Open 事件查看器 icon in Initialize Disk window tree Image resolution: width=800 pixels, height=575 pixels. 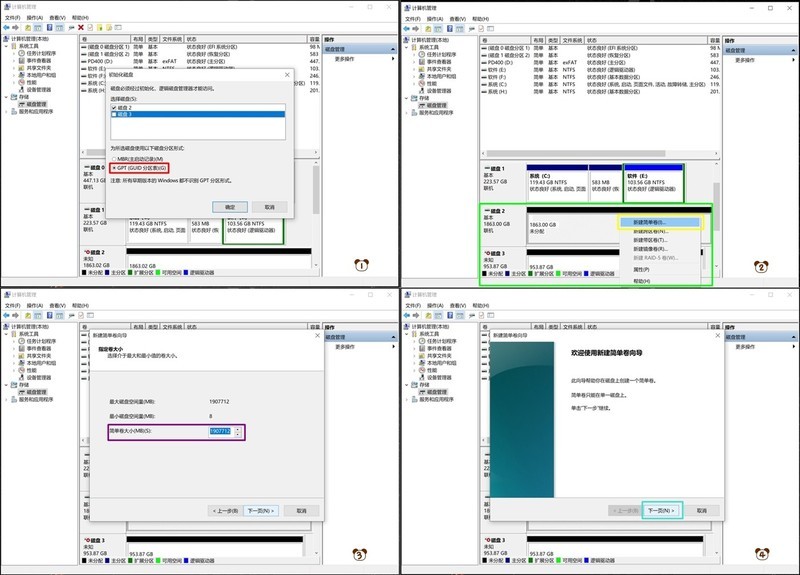click(x=22, y=60)
